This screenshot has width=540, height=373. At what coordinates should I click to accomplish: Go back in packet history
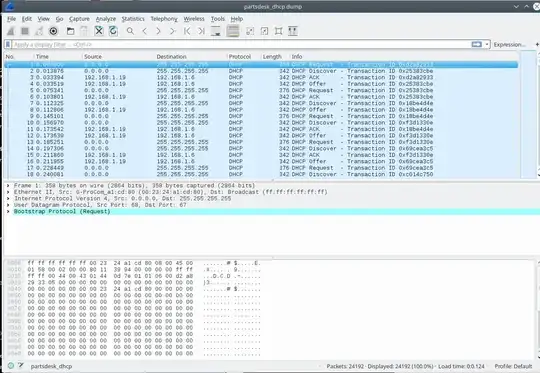145,31
